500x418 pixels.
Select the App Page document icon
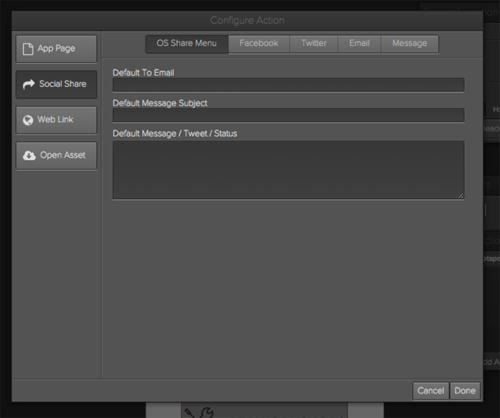click(x=28, y=49)
